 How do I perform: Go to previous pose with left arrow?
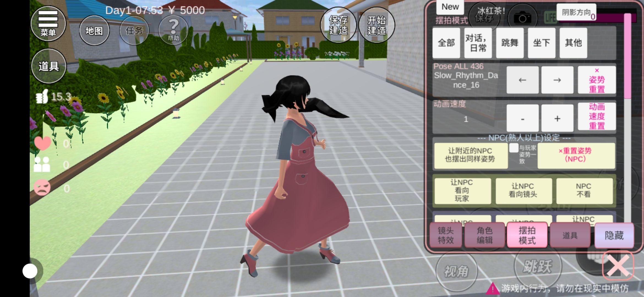(x=522, y=80)
